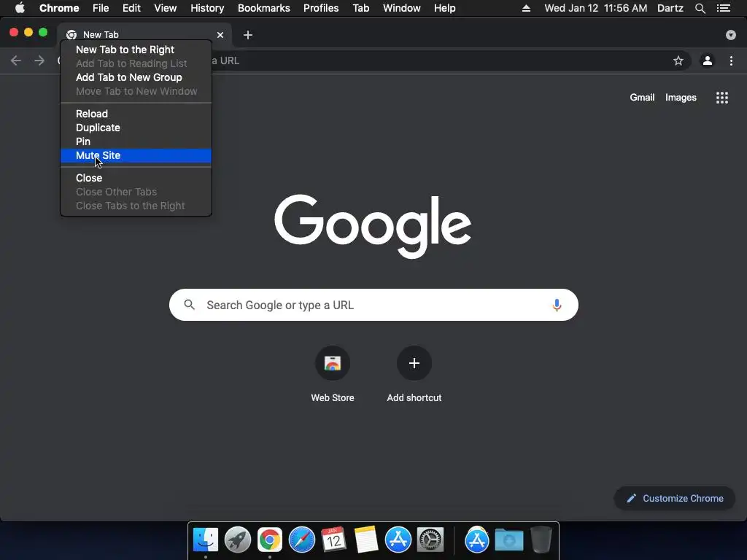Open the Downloads folder in the Dock
This screenshot has width=747, height=560.
[508, 540]
